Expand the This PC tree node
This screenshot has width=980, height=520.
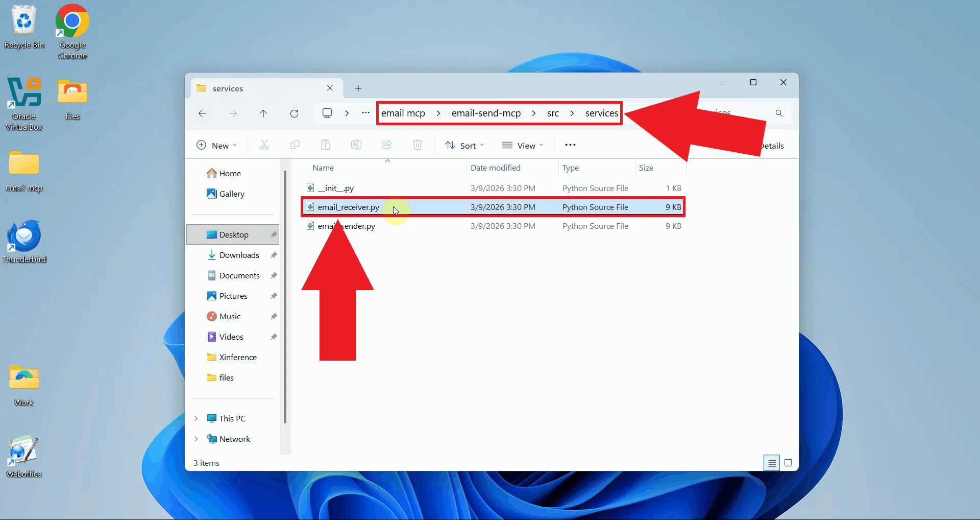(x=197, y=418)
